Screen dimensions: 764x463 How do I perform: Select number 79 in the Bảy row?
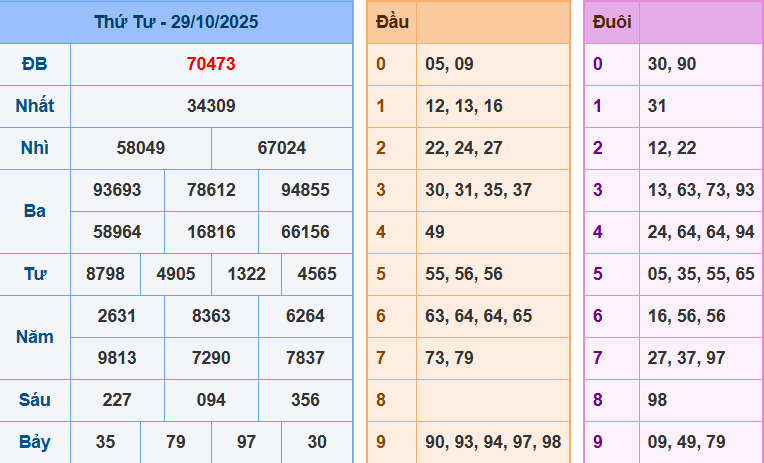176,442
